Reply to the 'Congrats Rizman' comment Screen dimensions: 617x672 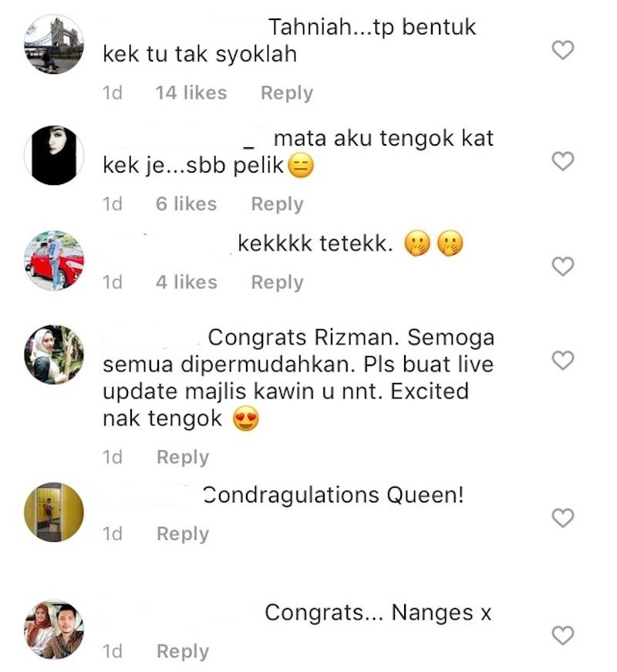[183, 458]
